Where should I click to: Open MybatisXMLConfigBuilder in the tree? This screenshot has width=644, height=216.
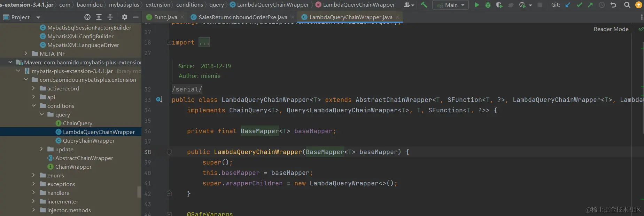pyautogui.click(x=77, y=36)
